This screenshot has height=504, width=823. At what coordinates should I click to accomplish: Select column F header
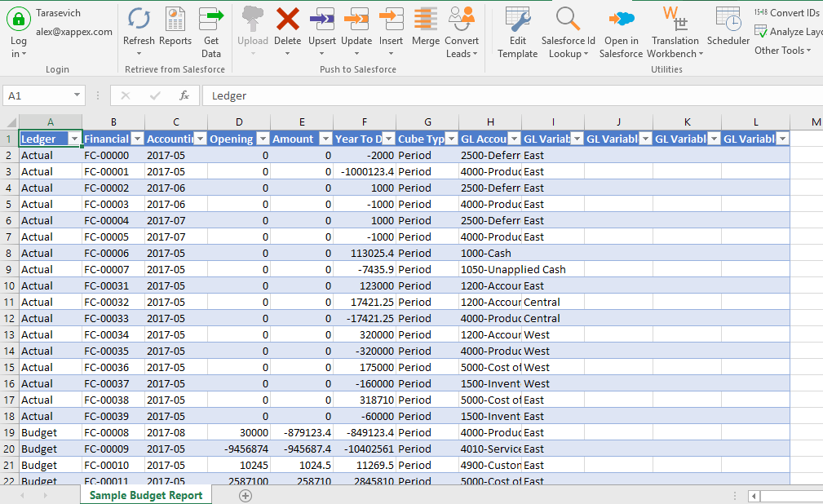coord(365,122)
